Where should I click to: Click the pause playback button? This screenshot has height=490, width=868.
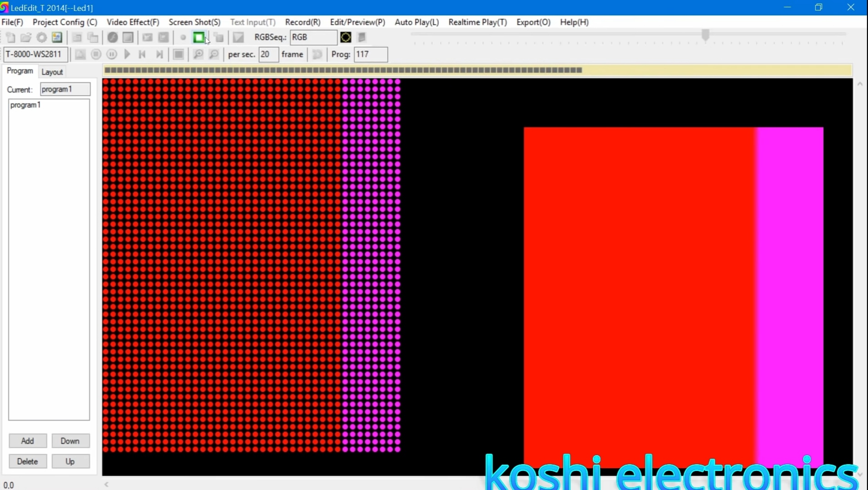click(112, 54)
